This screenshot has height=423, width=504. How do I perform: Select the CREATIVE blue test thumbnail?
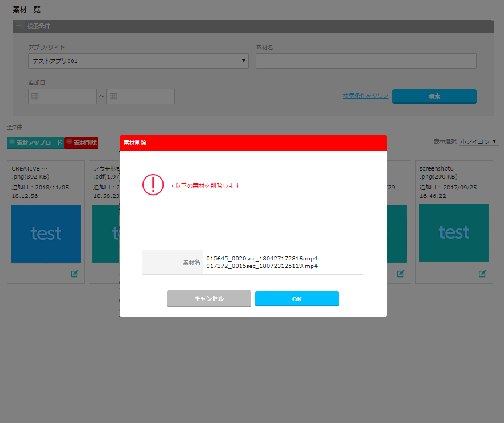[46, 234]
